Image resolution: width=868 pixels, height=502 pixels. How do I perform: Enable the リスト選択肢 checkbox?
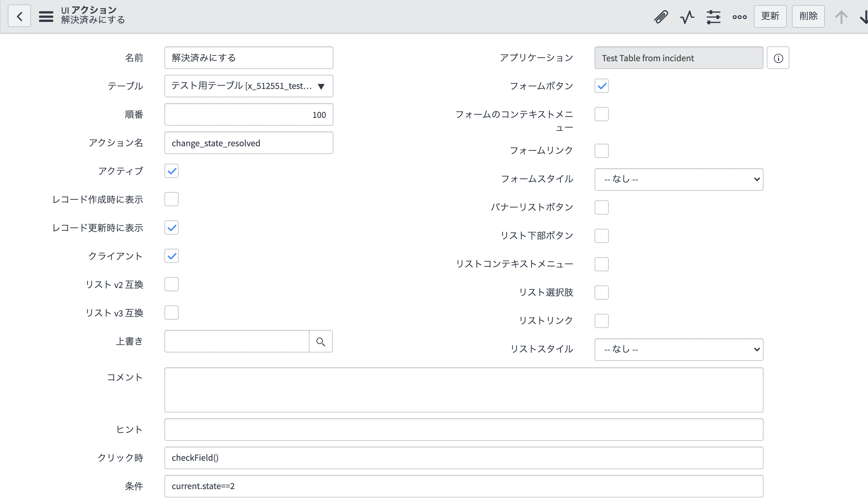(601, 292)
